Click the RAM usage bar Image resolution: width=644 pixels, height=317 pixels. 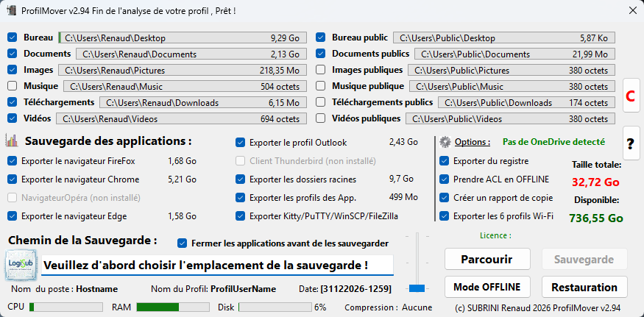pyautogui.click(x=172, y=307)
